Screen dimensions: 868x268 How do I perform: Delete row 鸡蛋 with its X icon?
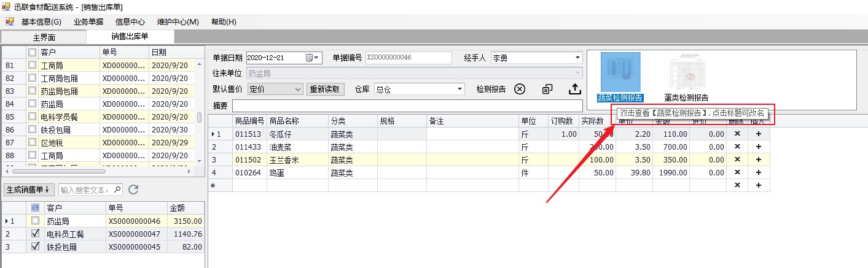click(737, 173)
